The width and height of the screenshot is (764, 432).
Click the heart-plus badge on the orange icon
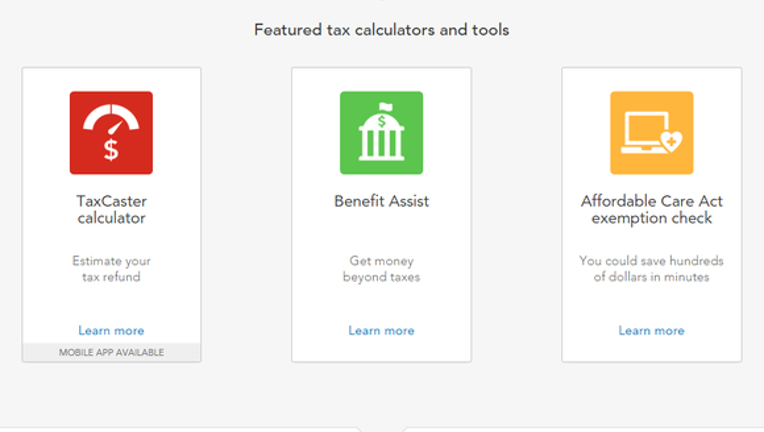click(x=672, y=141)
